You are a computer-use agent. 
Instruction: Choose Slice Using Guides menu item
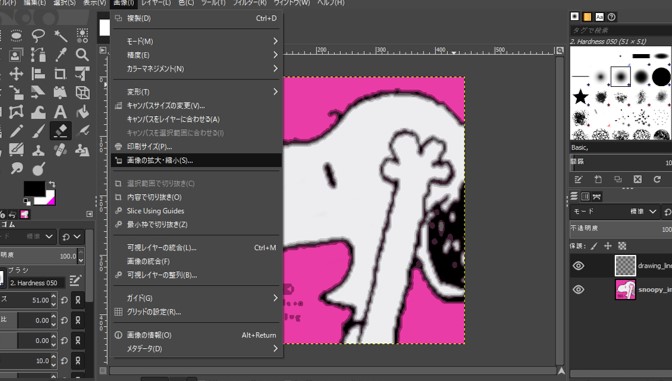click(x=196, y=211)
